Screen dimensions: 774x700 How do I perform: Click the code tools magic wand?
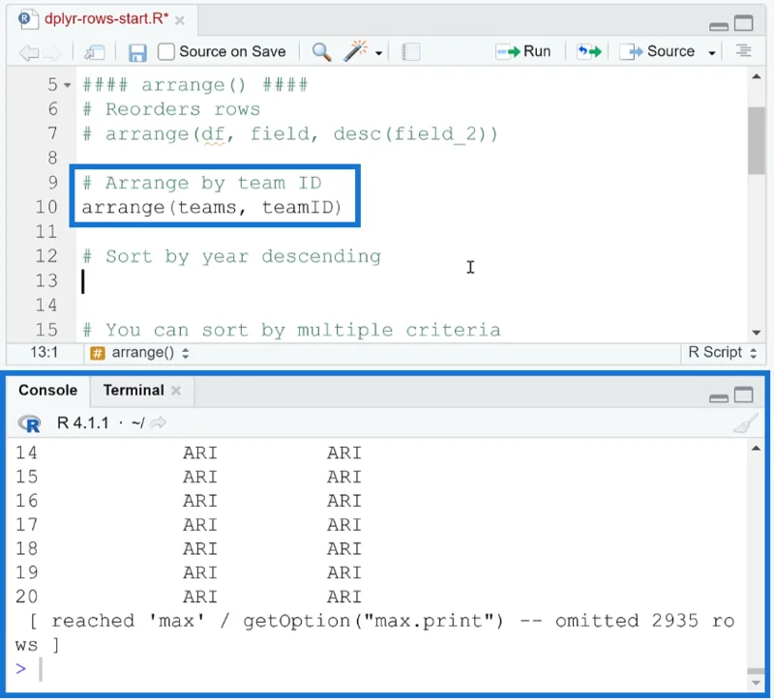pos(355,51)
